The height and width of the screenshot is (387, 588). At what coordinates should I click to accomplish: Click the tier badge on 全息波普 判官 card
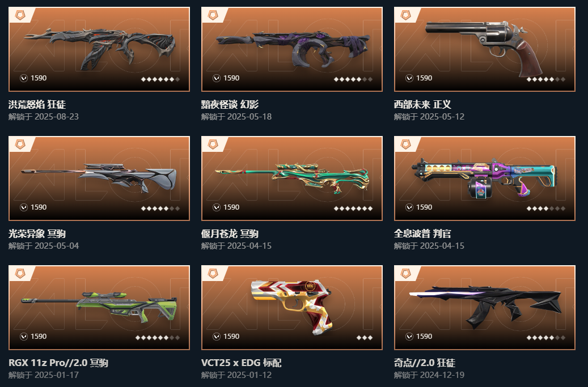(406, 144)
